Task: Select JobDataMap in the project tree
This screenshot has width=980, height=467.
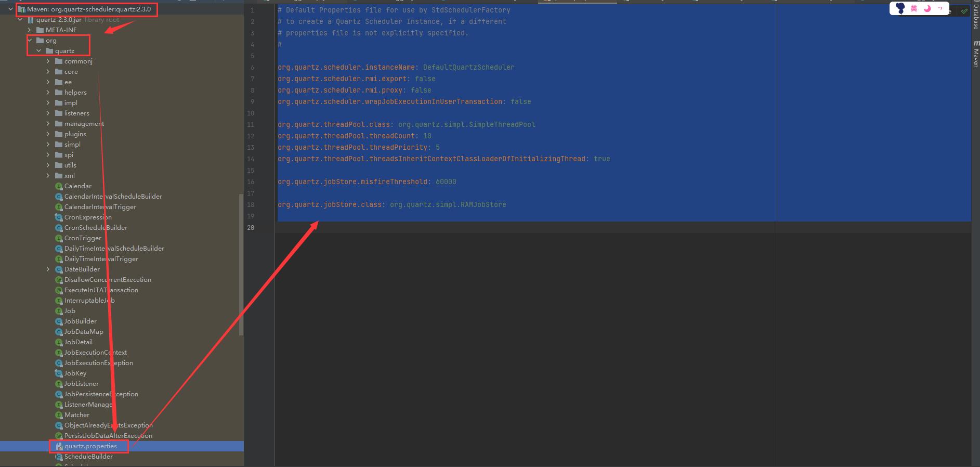Action: click(84, 331)
